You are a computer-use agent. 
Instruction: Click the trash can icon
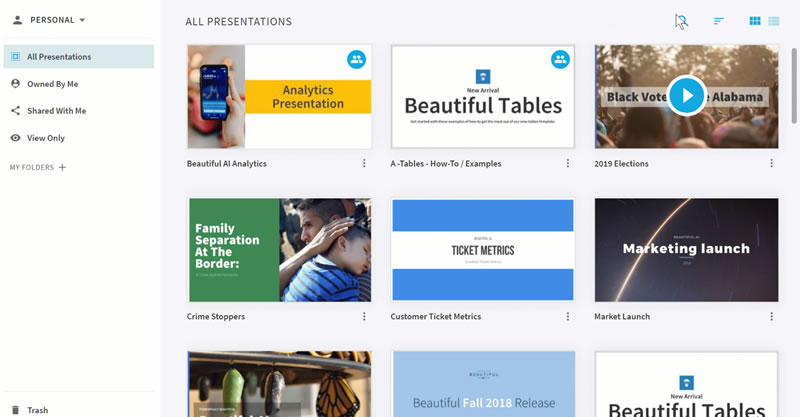[x=15, y=410]
